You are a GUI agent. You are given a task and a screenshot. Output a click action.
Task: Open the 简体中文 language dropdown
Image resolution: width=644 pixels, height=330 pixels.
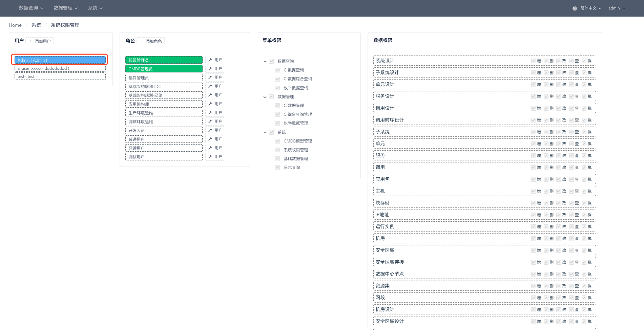590,8
